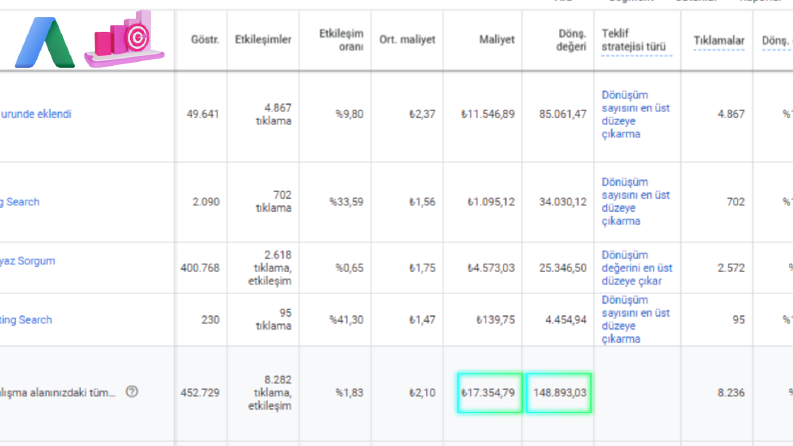Screen dimensions: 793x446
Task: Select the ₺2,10 total average cost
Action: pos(422,392)
